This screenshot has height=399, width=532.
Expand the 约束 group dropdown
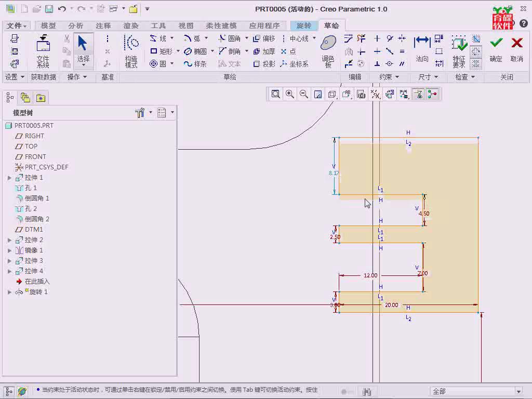click(389, 77)
